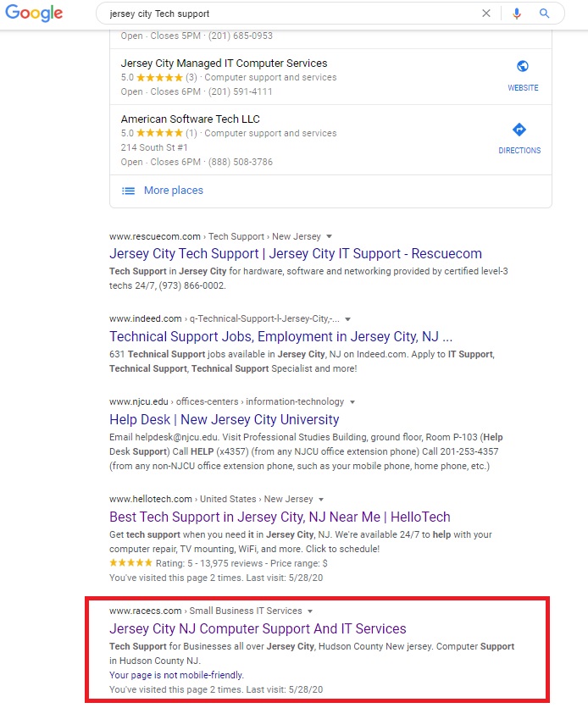Open Rescuecom Jersey City Tech Support result
588x708 pixels.
click(296, 254)
